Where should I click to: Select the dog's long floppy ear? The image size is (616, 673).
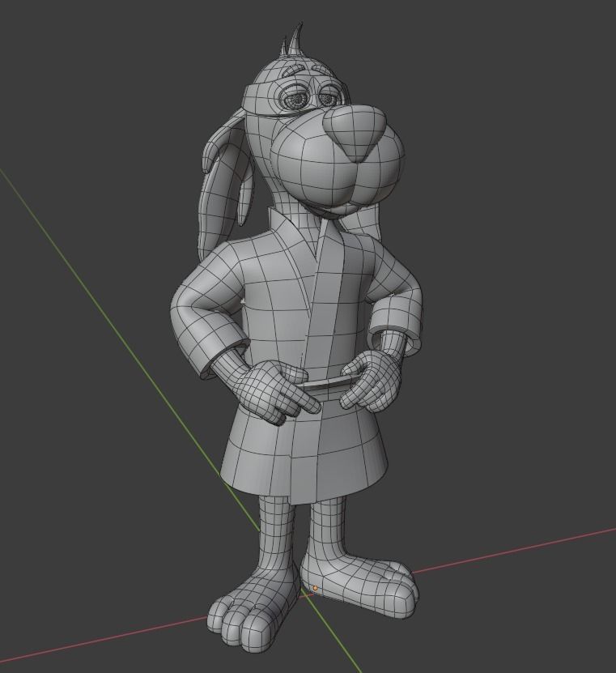pos(225,185)
